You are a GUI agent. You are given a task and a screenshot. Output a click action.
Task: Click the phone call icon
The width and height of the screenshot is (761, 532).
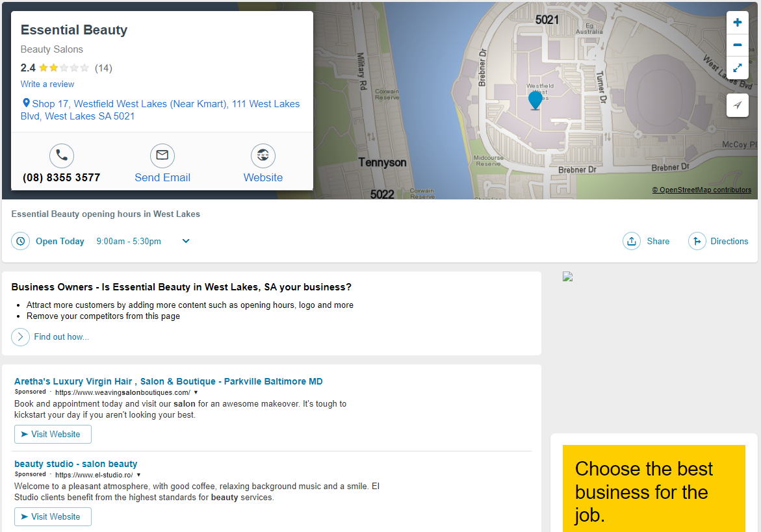coord(62,156)
